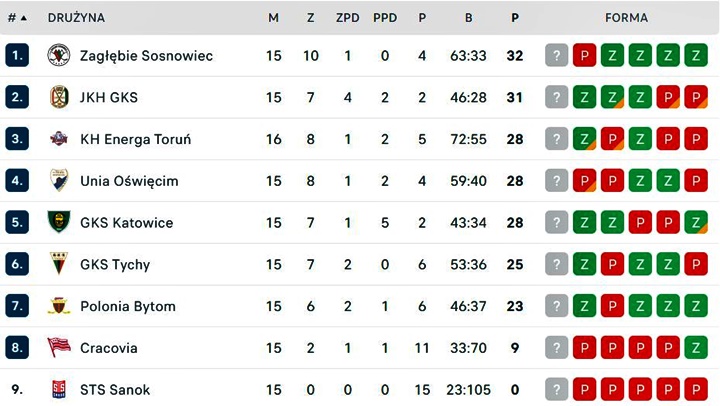This screenshot has width=720, height=406.
Task: Click the Zagłębie Sosnowiec team logo
Action: [x=59, y=56]
